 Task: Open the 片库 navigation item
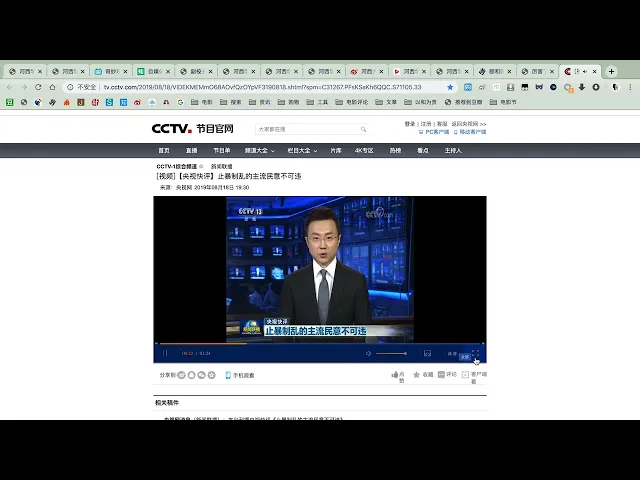pyautogui.click(x=336, y=151)
